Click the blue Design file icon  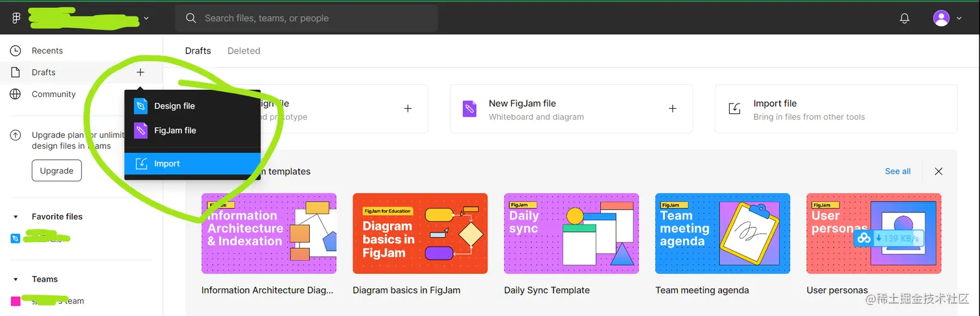pyautogui.click(x=141, y=106)
